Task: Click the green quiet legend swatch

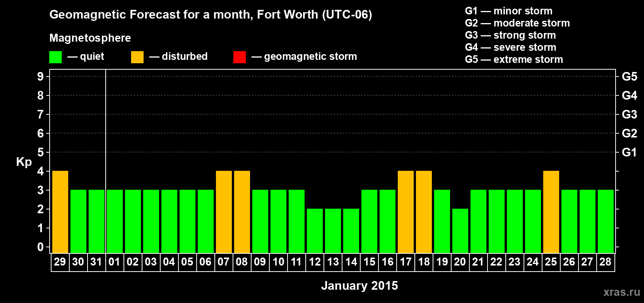Action: coord(55,57)
